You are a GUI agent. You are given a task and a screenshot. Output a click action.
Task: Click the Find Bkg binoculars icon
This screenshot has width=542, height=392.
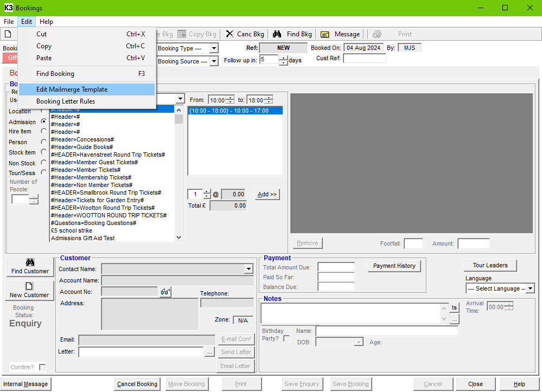click(277, 34)
